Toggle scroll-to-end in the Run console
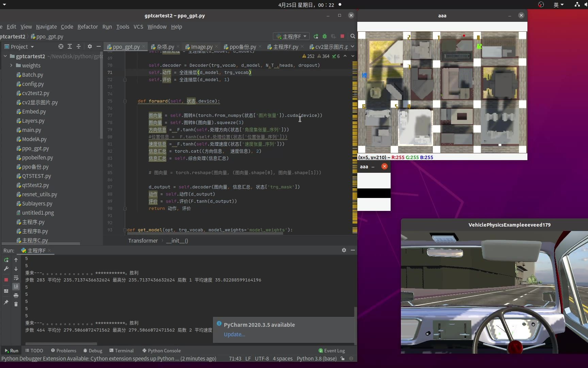This screenshot has width=588, height=368. click(x=16, y=287)
